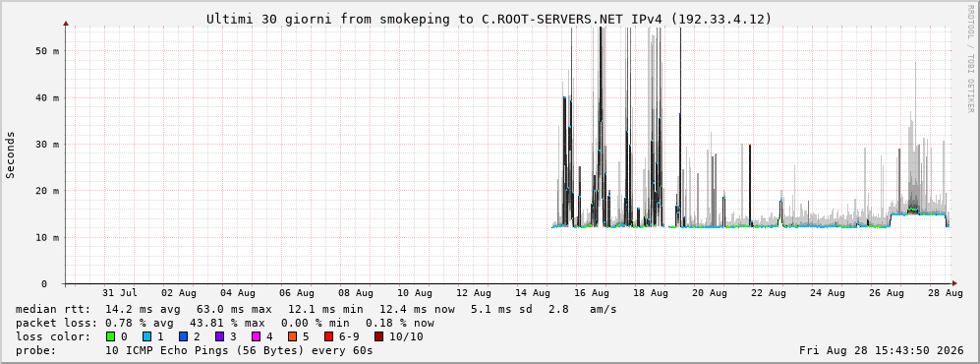Click the packet loss statistics line

[x=225, y=324]
